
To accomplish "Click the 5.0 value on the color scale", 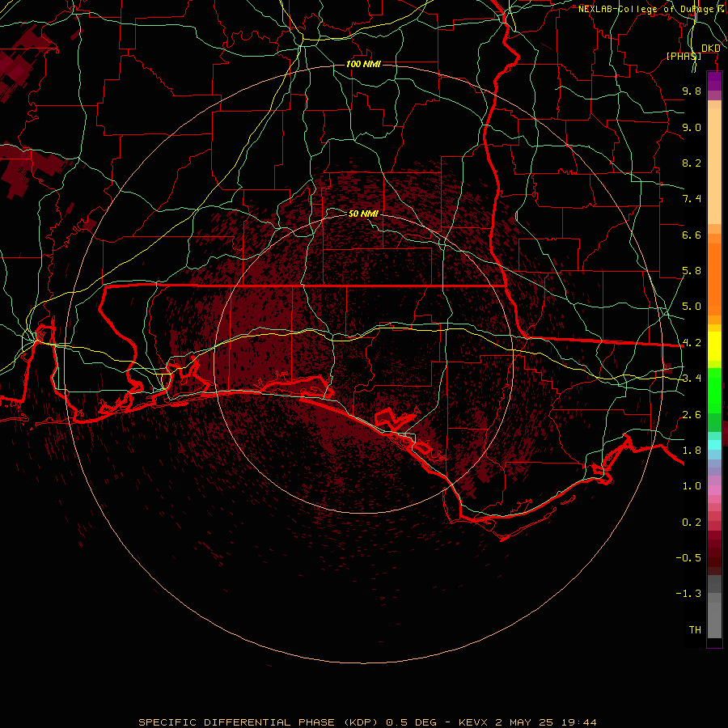I will [692, 307].
